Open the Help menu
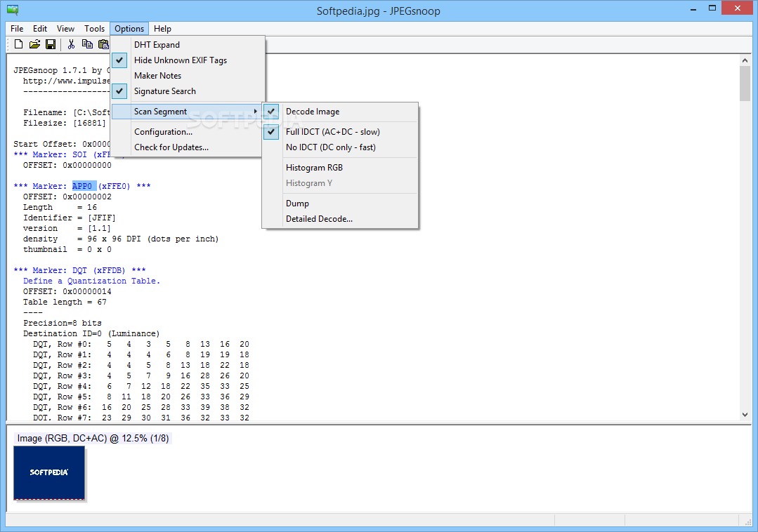 [x=162, y=29]
